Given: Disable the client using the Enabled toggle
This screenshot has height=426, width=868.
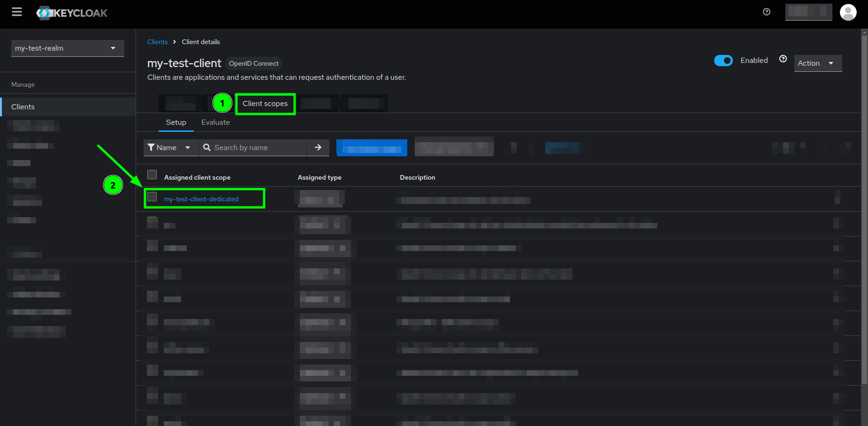Looking at the screenshot, I should [x=723, y=61].
